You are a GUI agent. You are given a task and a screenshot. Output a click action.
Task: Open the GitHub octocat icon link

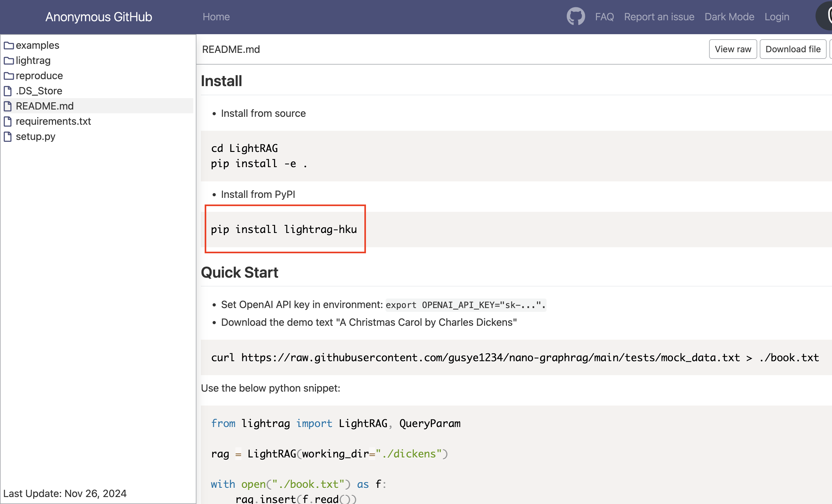click(575, 16)
